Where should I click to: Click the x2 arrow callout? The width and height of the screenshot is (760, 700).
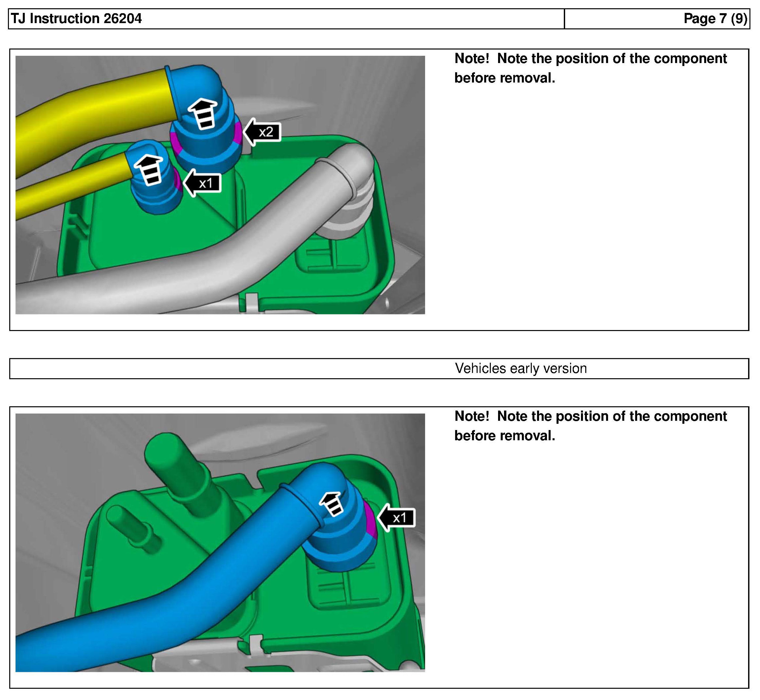262,132
